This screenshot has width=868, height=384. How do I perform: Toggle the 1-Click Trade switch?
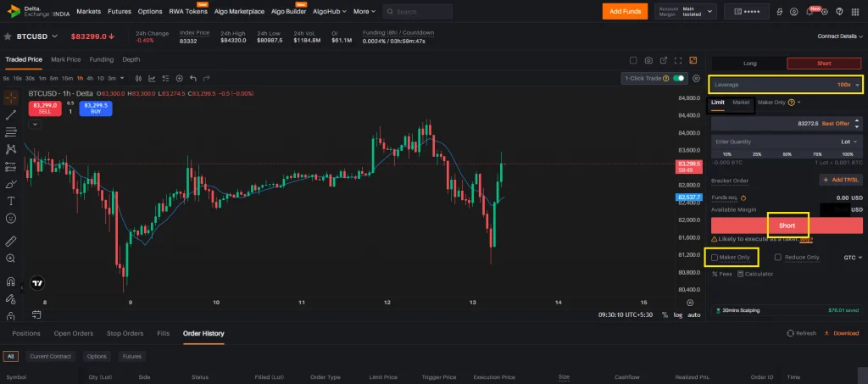tap(679, 79)
